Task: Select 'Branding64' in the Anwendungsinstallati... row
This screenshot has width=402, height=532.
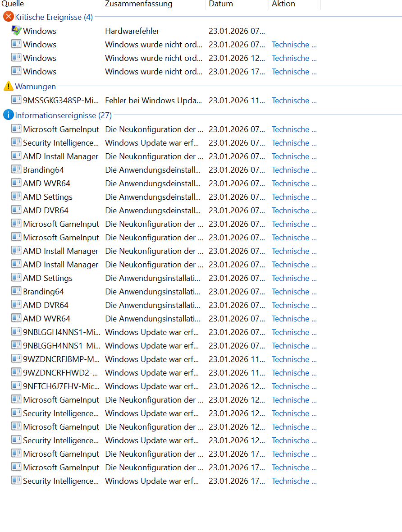Action: [43, 291]
